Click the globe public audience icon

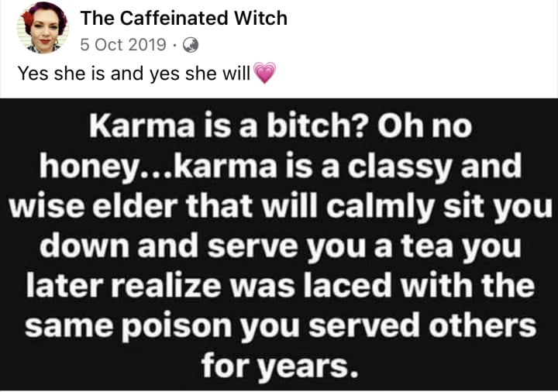pyautogui.click(x=191, y=45)
